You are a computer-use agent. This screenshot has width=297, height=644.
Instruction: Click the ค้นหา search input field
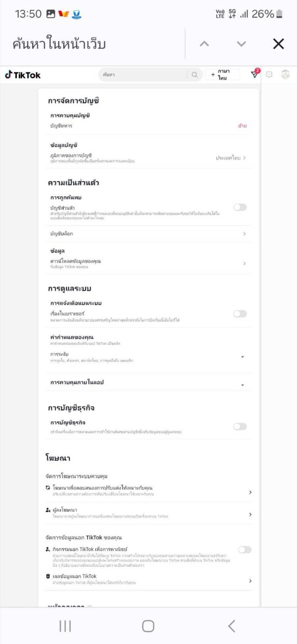143,75
